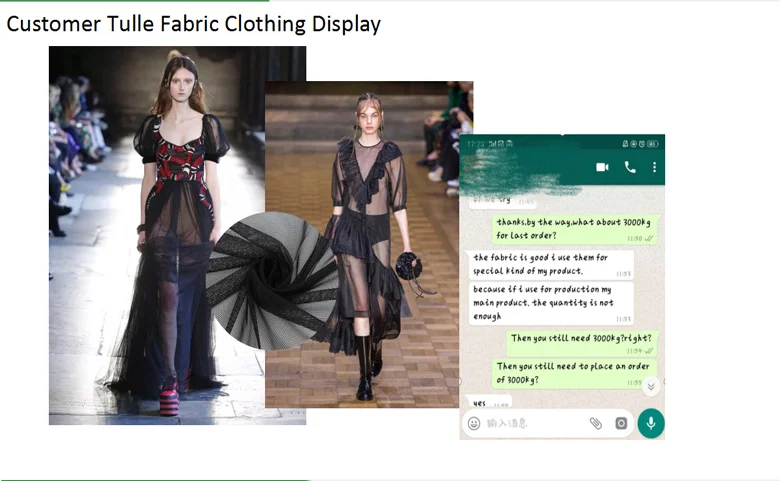Click the paperclip attachment icon
The image size is (780, 481).
click(x=596, y=423)
